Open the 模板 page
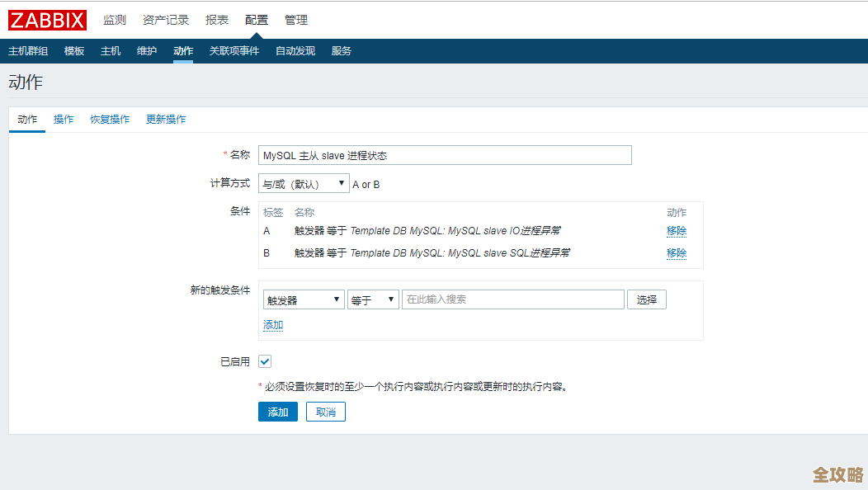This screenshot has width=868, height=490. [x=74, y=50]
